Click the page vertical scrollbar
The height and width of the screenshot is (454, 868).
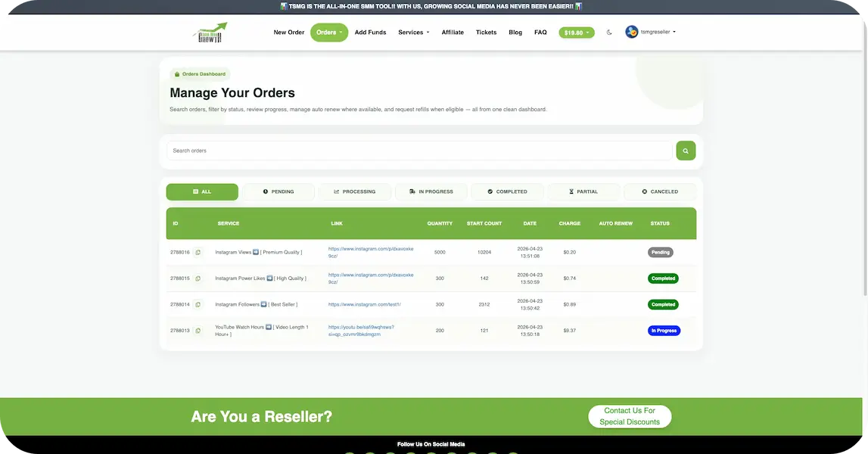tap(865, 160)
